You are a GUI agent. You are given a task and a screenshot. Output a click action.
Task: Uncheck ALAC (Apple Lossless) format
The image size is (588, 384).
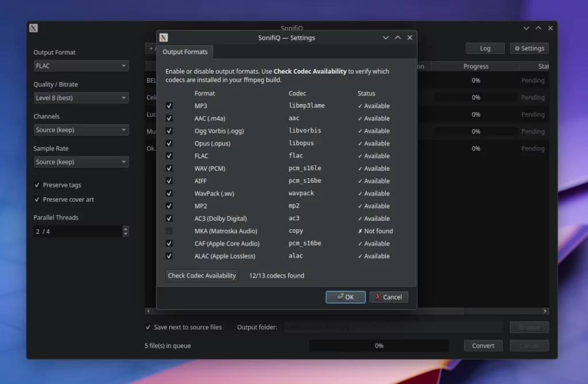tap(169, 256)
